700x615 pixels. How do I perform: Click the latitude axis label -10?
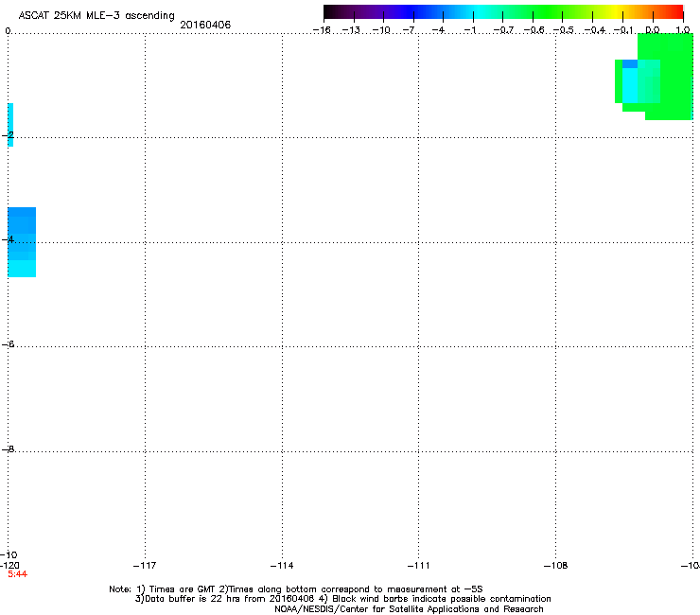tap(9, 554)
